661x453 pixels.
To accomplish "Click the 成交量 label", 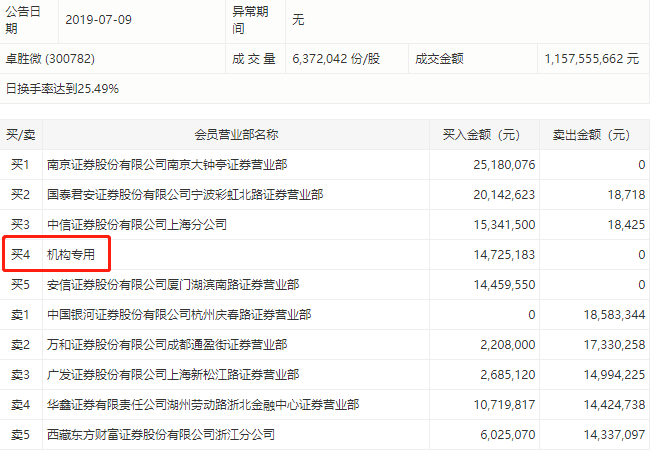I will 254,59.
